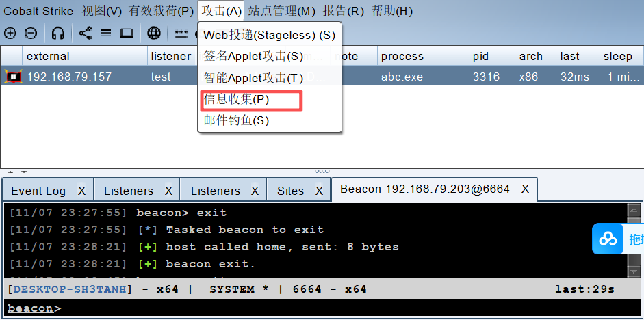Image resolution: width=644 pixels, height=320 pixels.
Task: Sort by the note column header
Action: [x=354, y=56]
